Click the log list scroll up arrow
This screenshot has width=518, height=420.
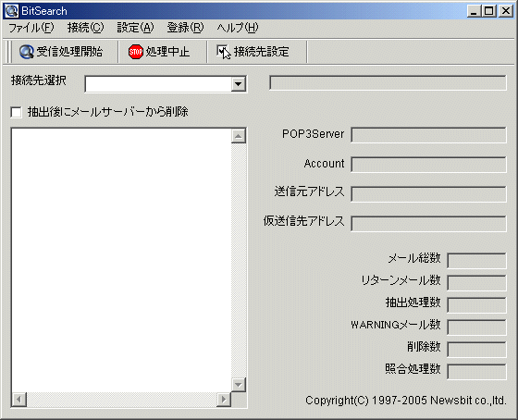[239, 136]
